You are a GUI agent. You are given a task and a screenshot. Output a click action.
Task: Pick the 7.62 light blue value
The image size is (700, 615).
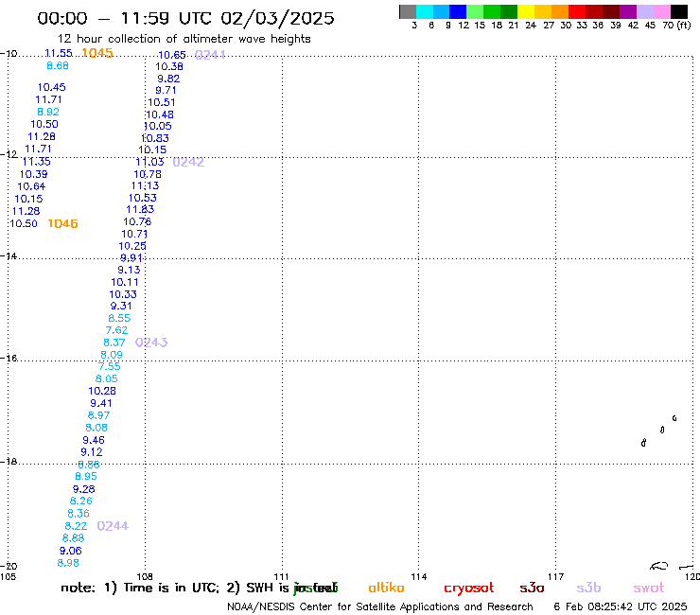click(116, 330)
